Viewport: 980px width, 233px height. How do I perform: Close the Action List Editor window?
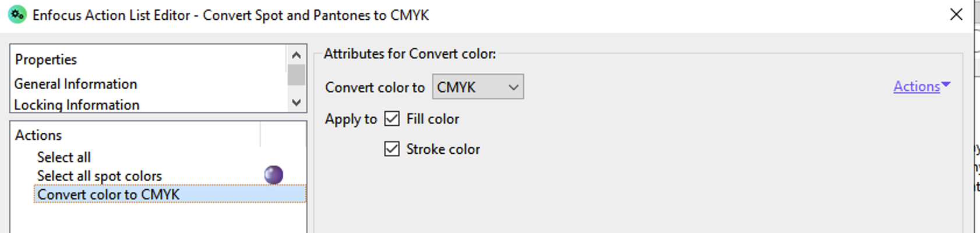point(956,15)
